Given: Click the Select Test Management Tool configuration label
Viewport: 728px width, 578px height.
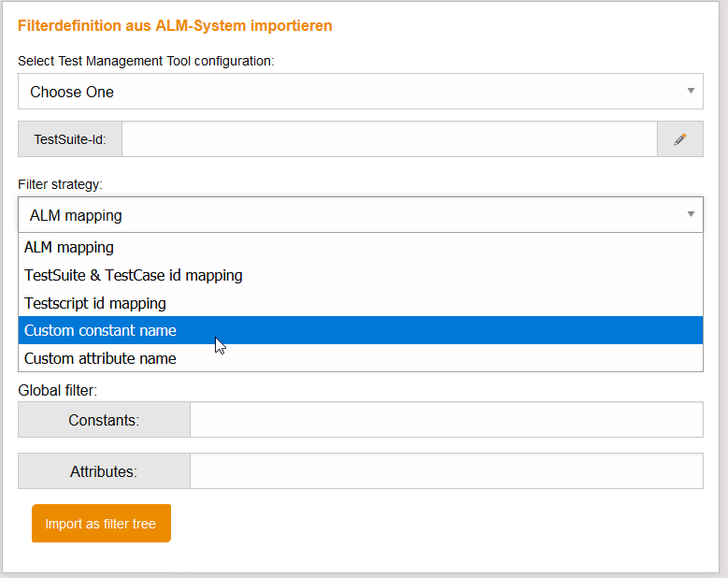Looking at the screenshot, I should pyautogui.click(x=146, y=61).
